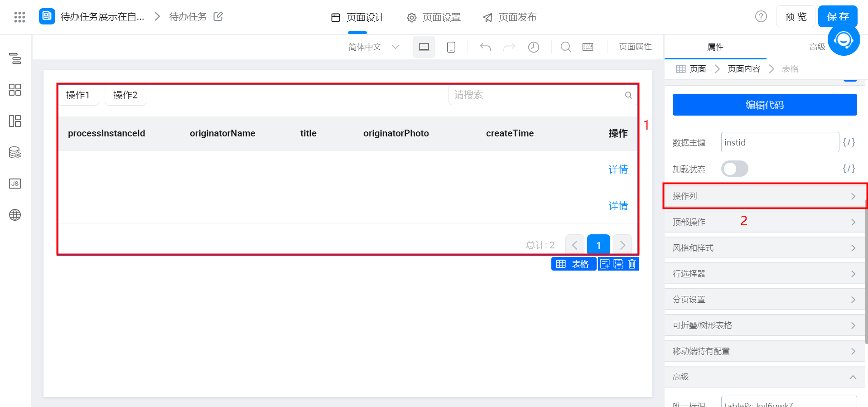Click the table search magnifier icon
The width and height of the screenshot is (868, 407).
pyautogui.click(x=628, y=95)
